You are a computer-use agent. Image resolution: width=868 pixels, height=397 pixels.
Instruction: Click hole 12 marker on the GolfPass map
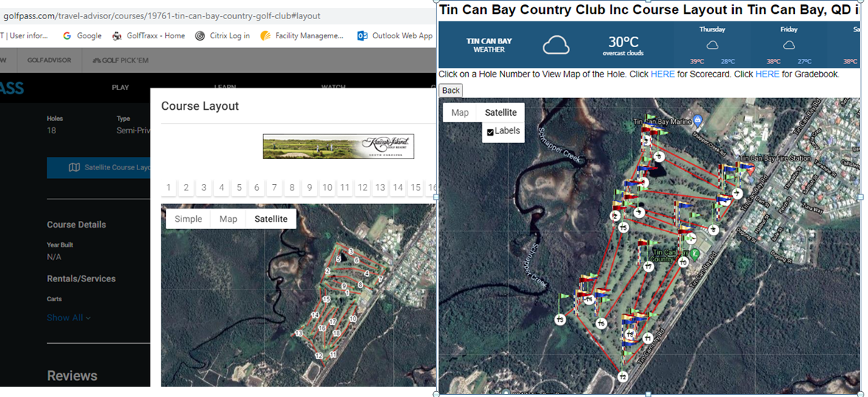[x=319, y=356]
